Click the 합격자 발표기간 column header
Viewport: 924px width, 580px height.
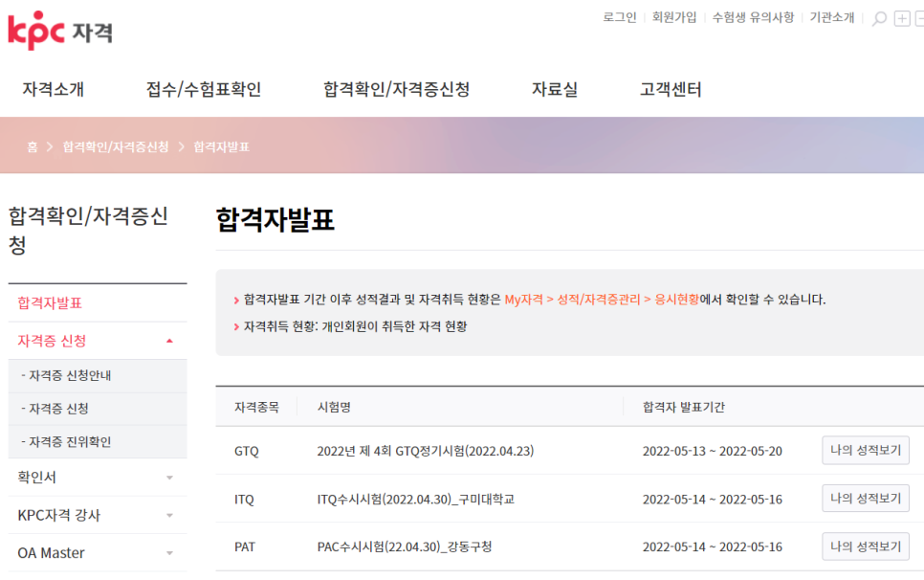pyautogui.click(x=684, y=408)
